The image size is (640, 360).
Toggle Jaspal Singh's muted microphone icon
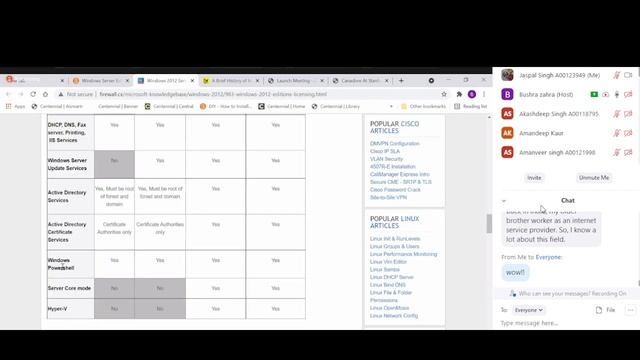(x=617, y=75)
